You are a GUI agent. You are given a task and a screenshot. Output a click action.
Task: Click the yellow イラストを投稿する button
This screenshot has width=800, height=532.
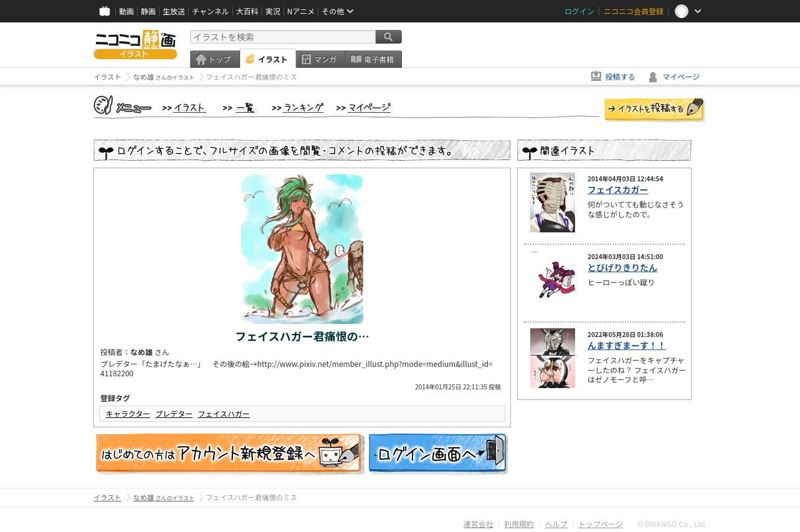(x=654, y=109)
